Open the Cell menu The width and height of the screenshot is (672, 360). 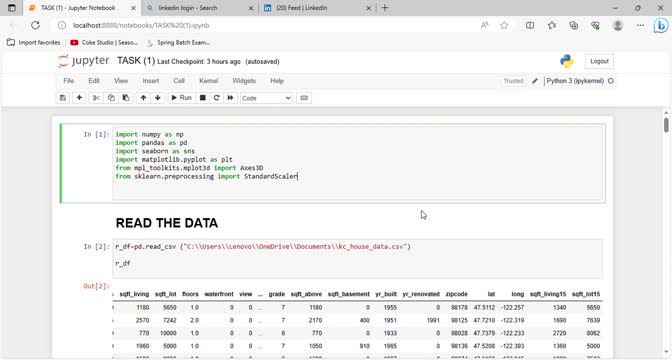point(179,81)
